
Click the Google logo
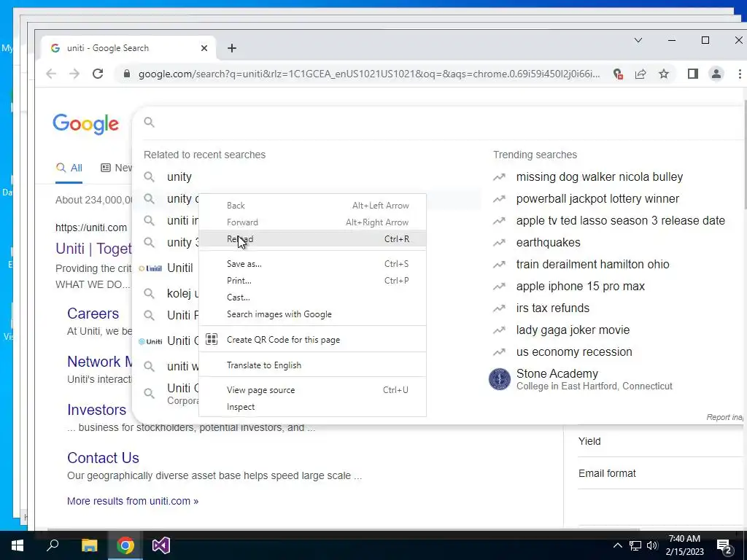pos(86,124)
